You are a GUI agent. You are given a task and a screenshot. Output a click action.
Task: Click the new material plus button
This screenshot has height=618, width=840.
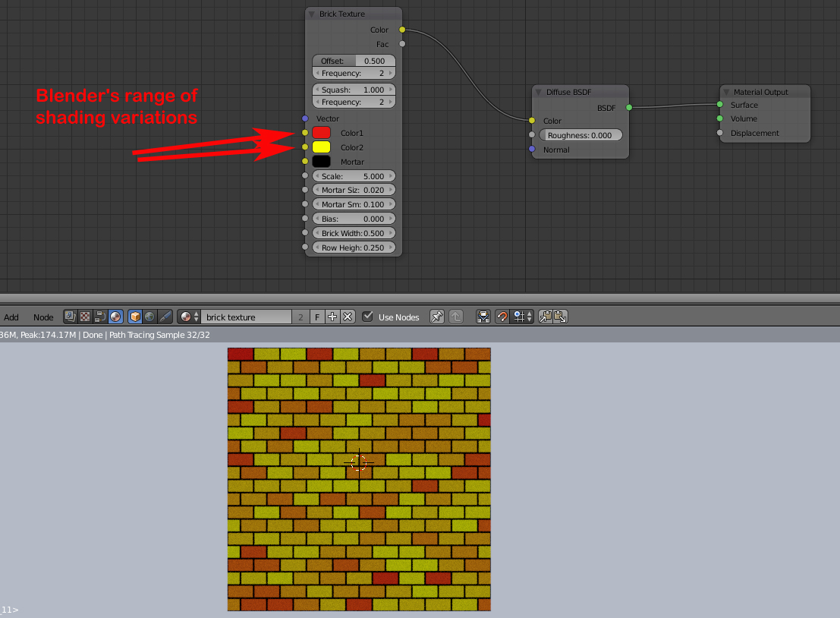tap(332, 317)
